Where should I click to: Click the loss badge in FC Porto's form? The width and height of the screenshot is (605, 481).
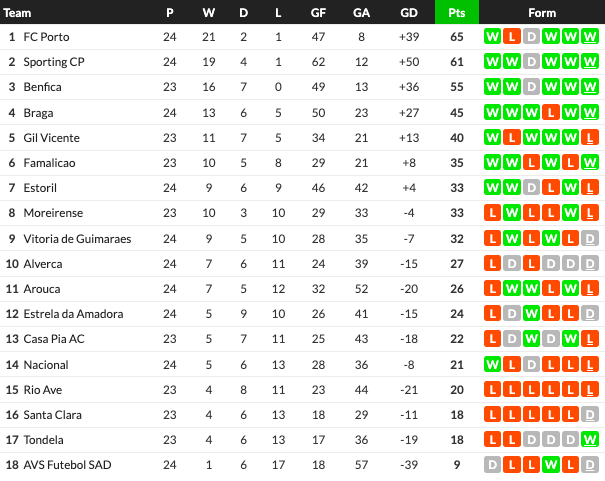(512, 37)
